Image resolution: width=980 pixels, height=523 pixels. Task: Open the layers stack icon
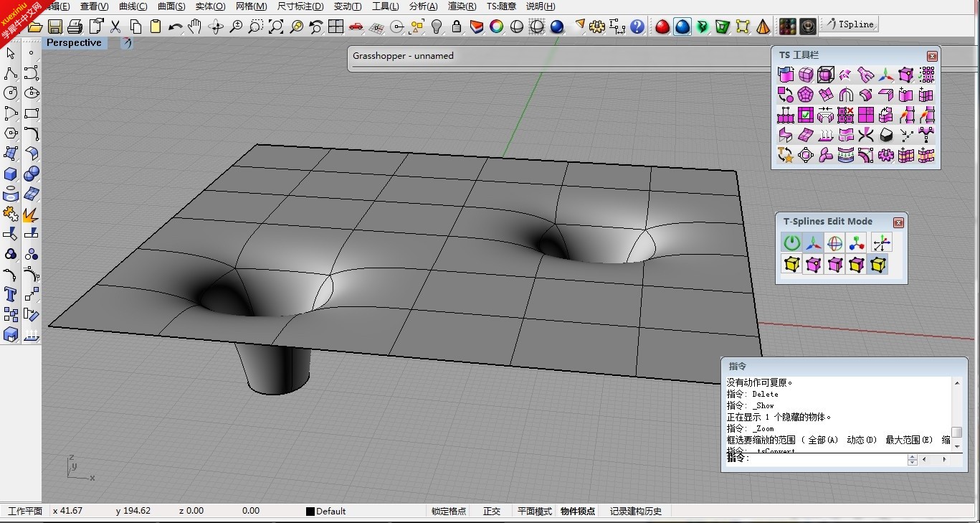pyautogui.click(x=477, y=27)
